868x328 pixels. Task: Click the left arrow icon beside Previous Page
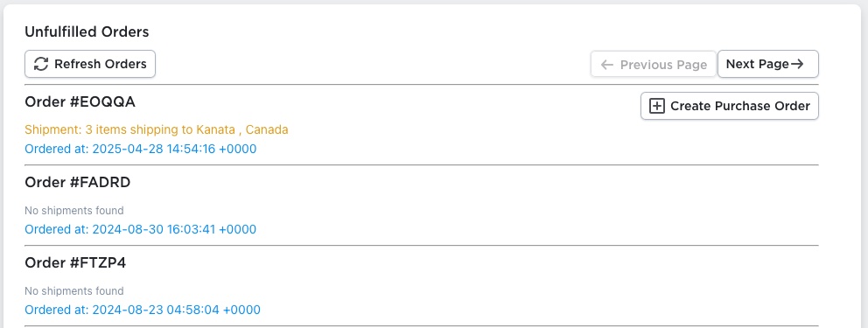[x=607, y=65]
